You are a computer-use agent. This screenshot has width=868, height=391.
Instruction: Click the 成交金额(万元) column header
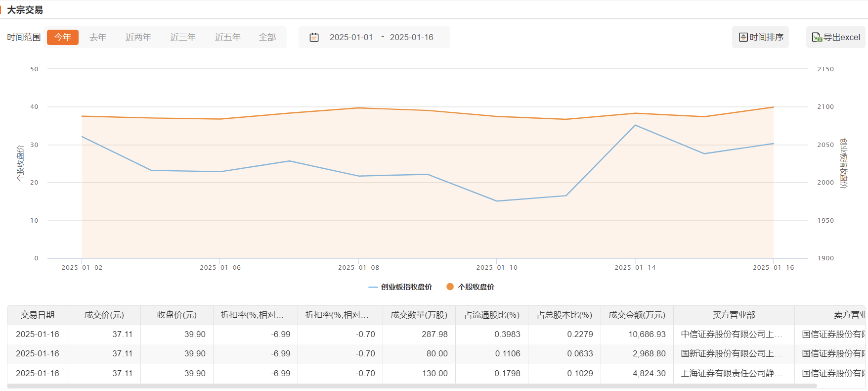click(637, 315)
